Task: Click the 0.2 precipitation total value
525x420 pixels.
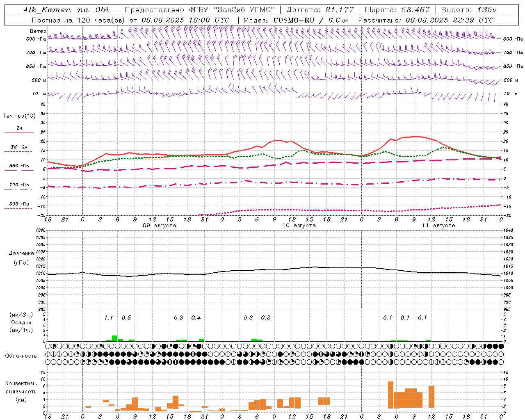Action: click(x=265, y=318)
